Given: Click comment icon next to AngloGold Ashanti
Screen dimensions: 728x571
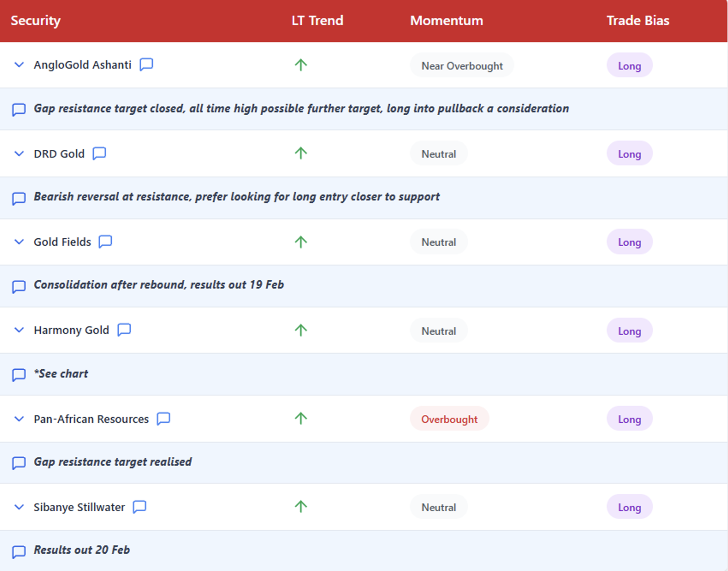Looking at the screenshot, I should (x=146, y=65).
